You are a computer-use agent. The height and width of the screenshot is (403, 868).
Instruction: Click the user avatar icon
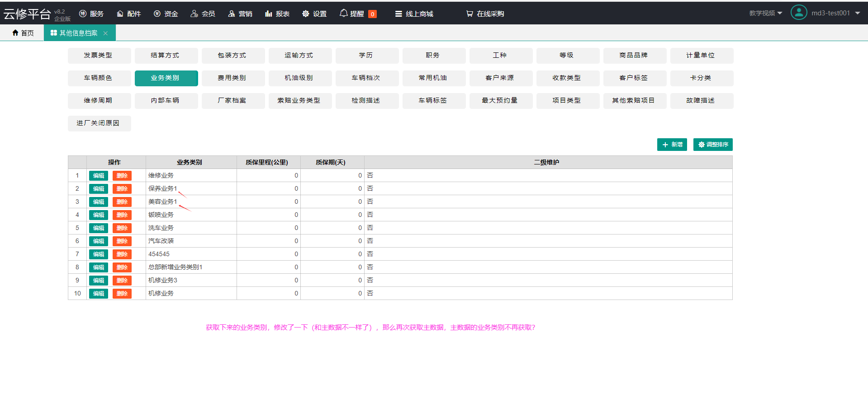[x=798, y=13]
